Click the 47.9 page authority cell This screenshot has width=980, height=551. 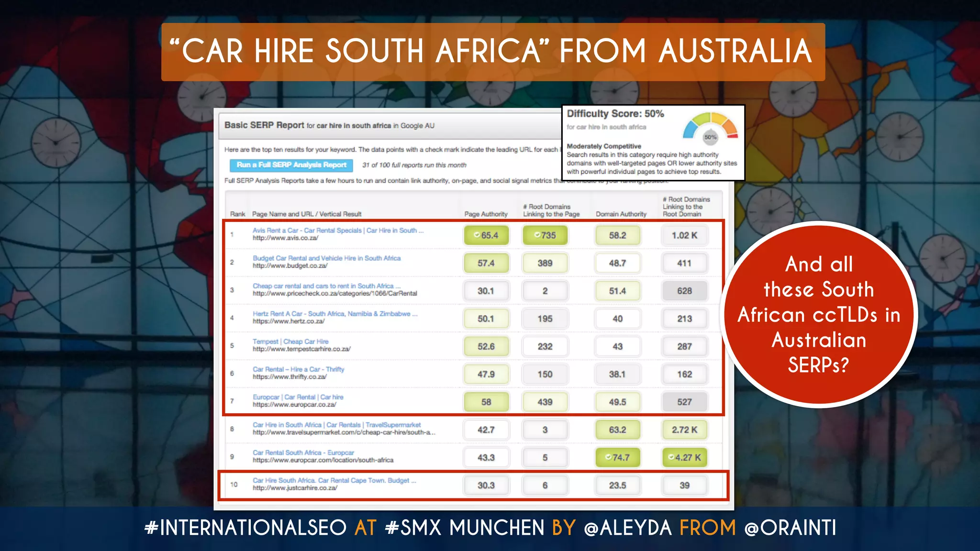pos(486,374)
